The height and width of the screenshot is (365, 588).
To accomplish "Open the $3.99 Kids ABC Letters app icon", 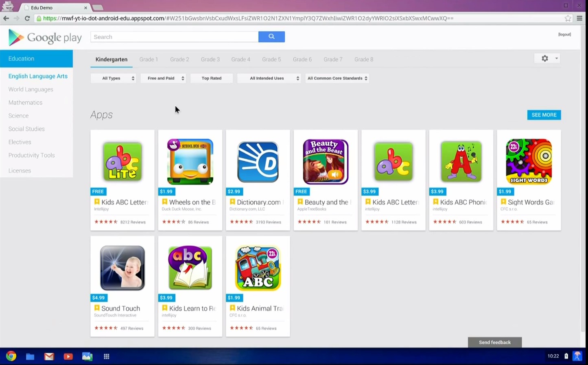I will (x=393, y=162).
